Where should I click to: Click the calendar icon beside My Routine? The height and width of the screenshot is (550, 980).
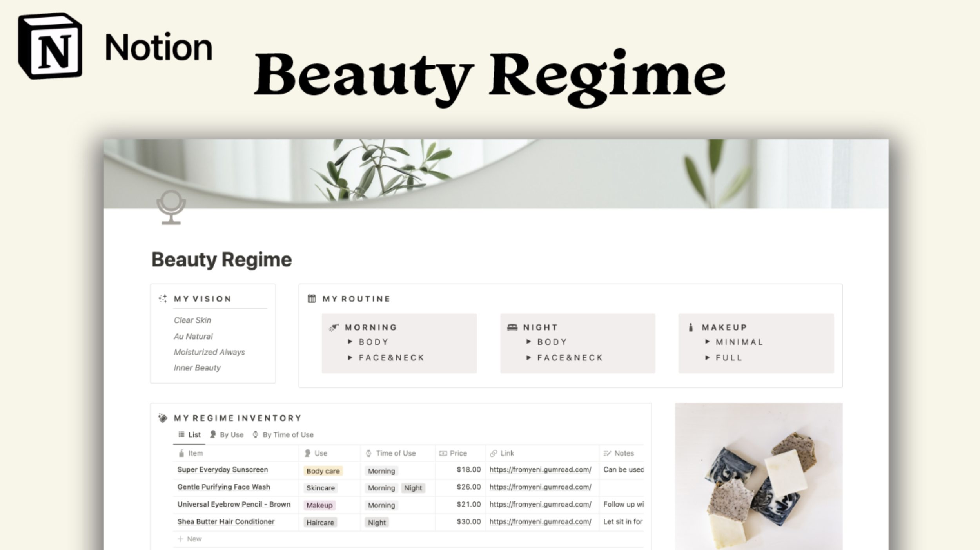coord(312,299)
